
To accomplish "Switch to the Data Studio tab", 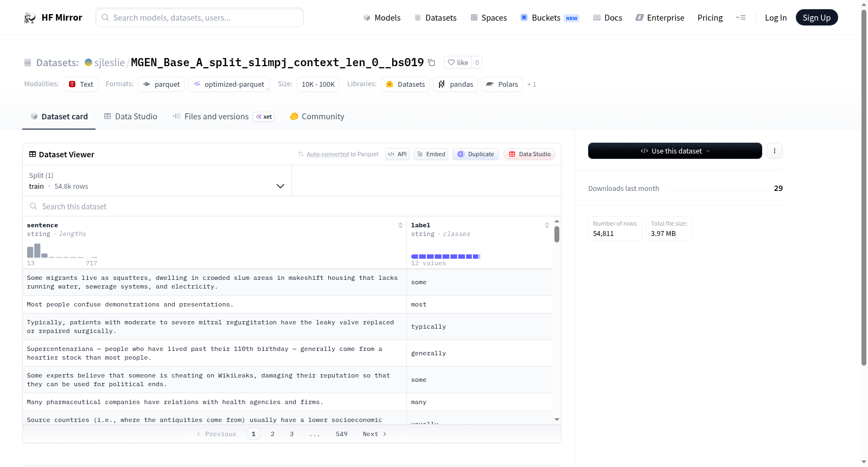I will 131,116.
